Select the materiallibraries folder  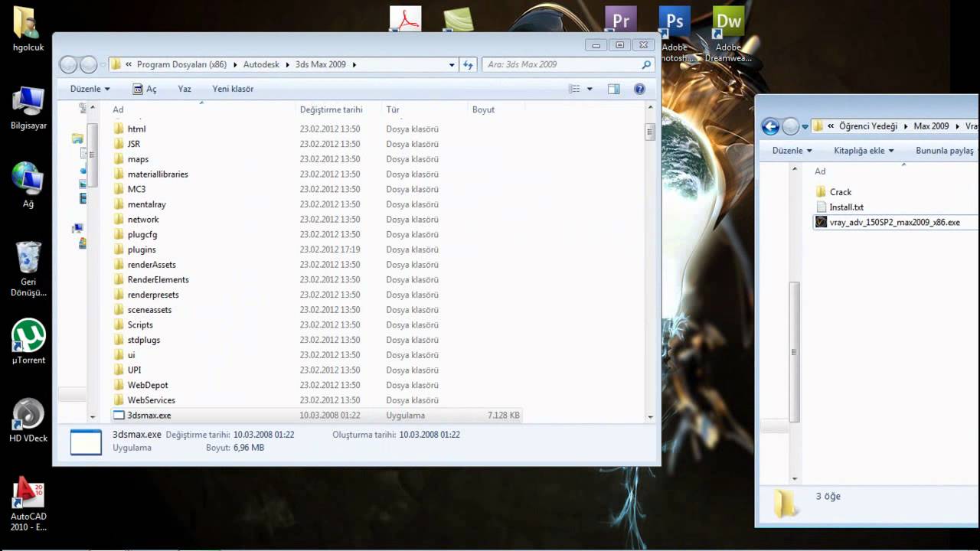tap(150, 174)
